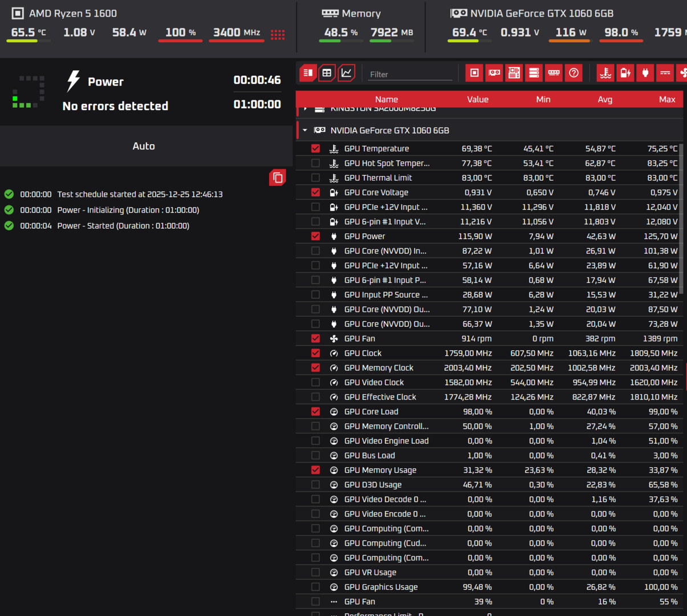Check the GPU D3D Usage checkbox
This screenshot has height=616, width=687.
click(x=315, y=485)
